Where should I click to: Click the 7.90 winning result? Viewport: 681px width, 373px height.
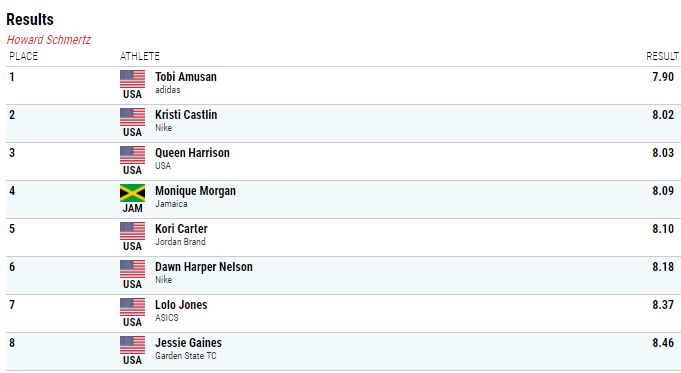tap(663, 77)
